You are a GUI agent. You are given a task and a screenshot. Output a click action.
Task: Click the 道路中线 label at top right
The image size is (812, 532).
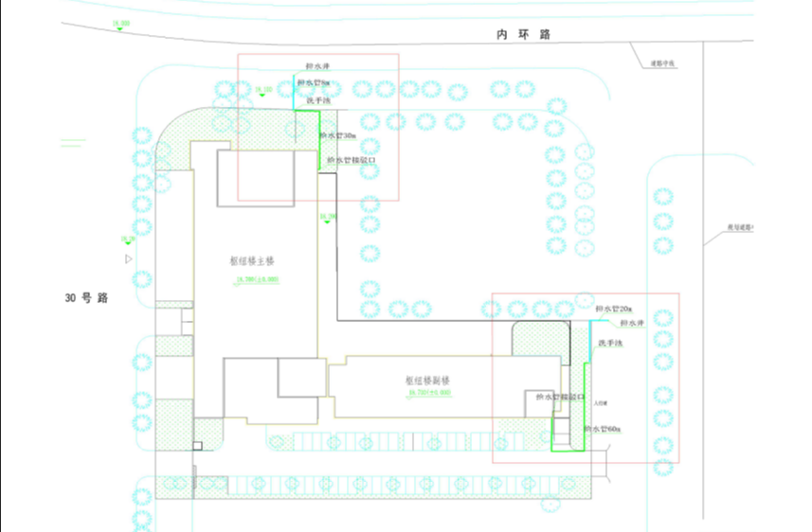coord(660,64)
